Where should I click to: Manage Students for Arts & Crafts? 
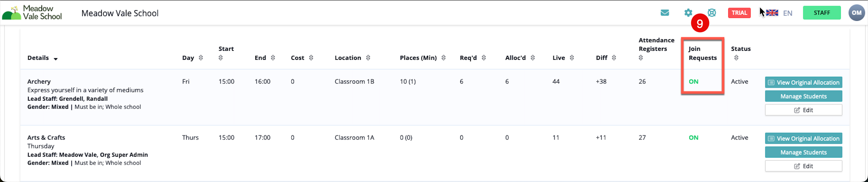[803, 152]
